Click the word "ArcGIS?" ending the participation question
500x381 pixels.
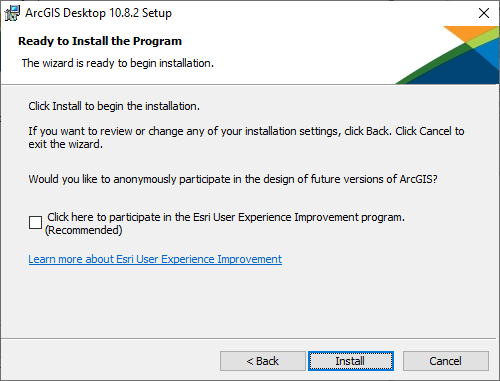point(418,179)
